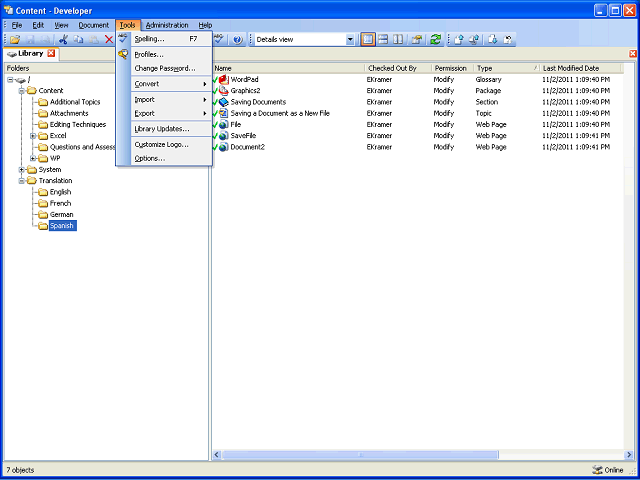Expand the System folder node
Viewport: 640px width, 480px height.
22,169
